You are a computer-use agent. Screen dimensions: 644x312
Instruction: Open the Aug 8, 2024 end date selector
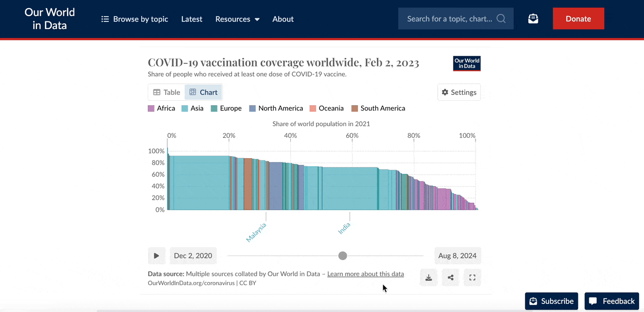coord(457,256)
